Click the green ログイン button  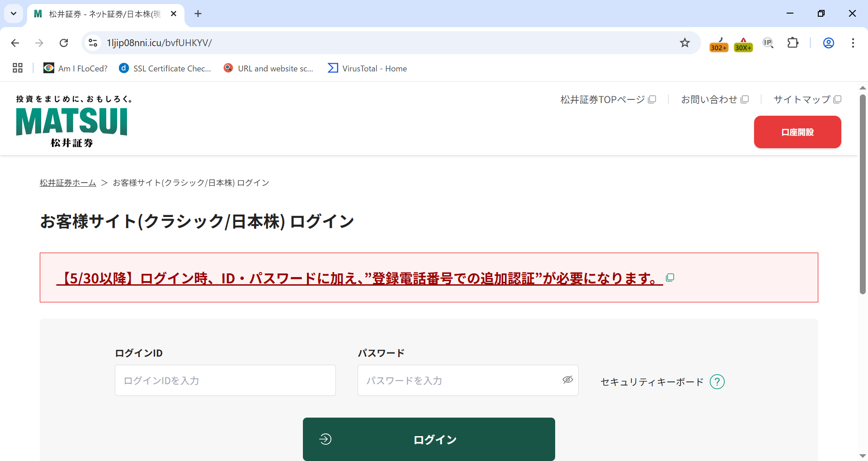click(x=429, y=439)
